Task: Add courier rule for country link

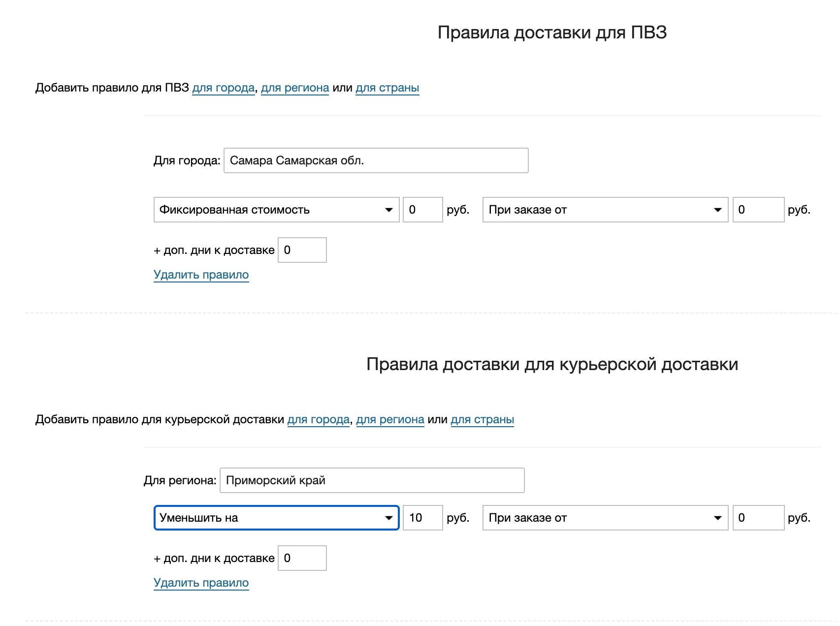Action: coord(482,420)
